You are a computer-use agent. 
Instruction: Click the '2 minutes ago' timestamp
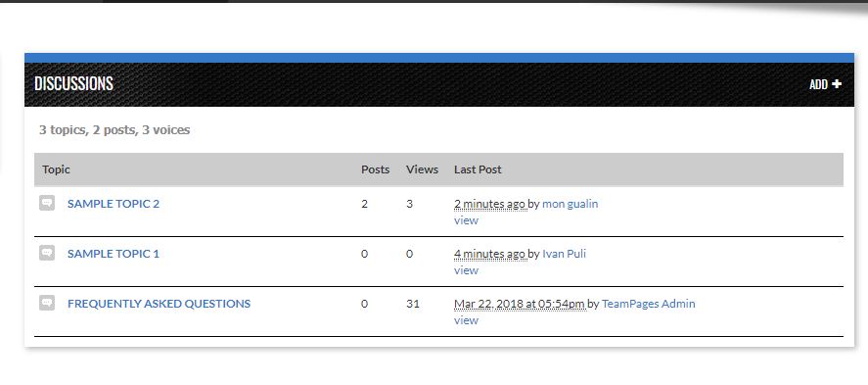[x=489, y=204]
